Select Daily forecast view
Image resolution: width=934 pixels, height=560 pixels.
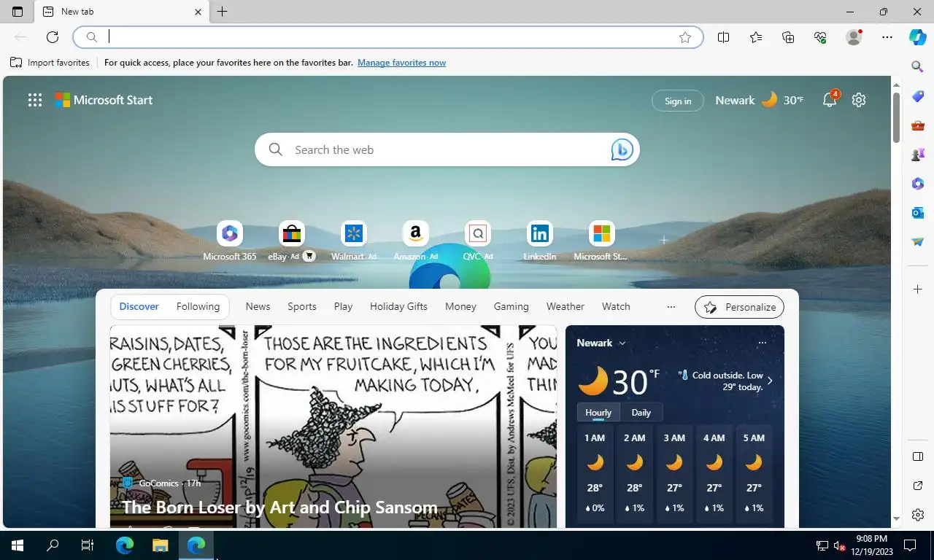(x=641, y=413)
